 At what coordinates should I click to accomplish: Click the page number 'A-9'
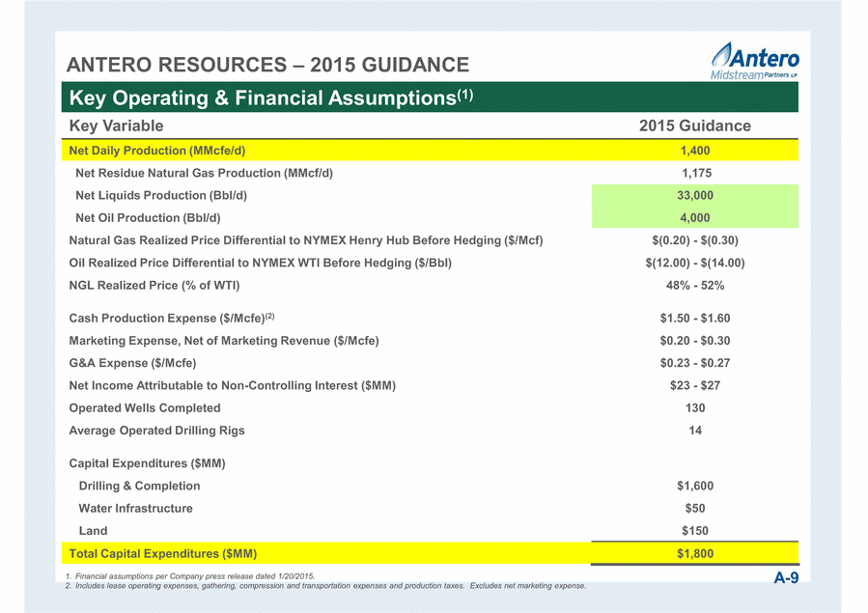(786, 578)
